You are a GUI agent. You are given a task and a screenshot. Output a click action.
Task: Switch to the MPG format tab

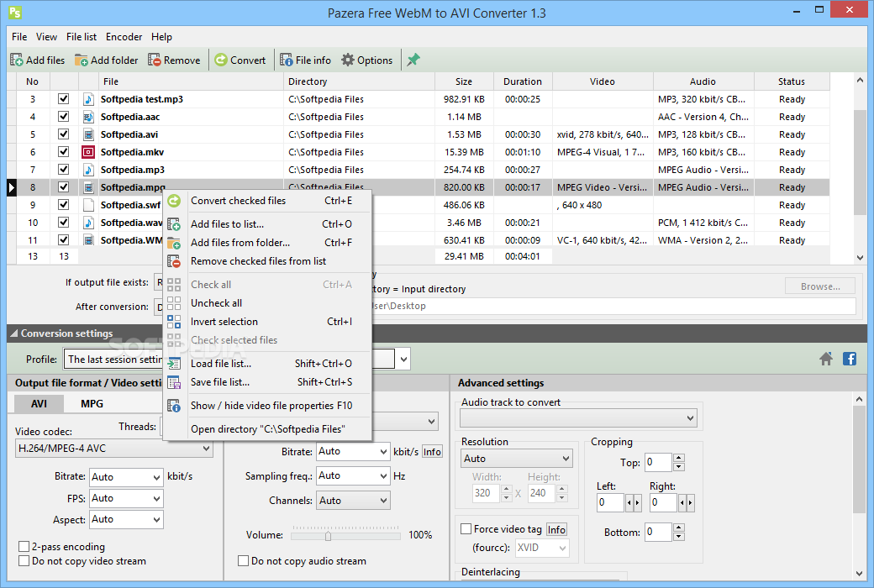click(x=92, y=404)
